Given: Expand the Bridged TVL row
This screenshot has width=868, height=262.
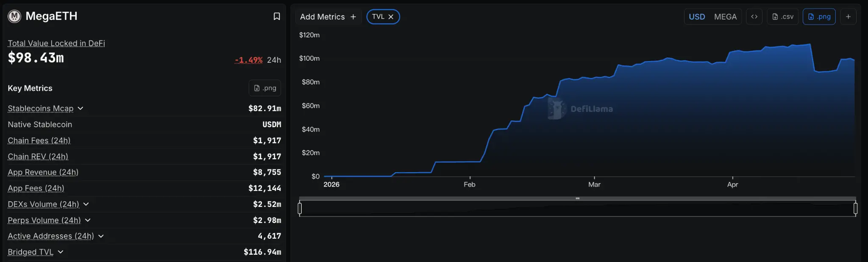Looking at the screenshot, I should coord(61,252).
